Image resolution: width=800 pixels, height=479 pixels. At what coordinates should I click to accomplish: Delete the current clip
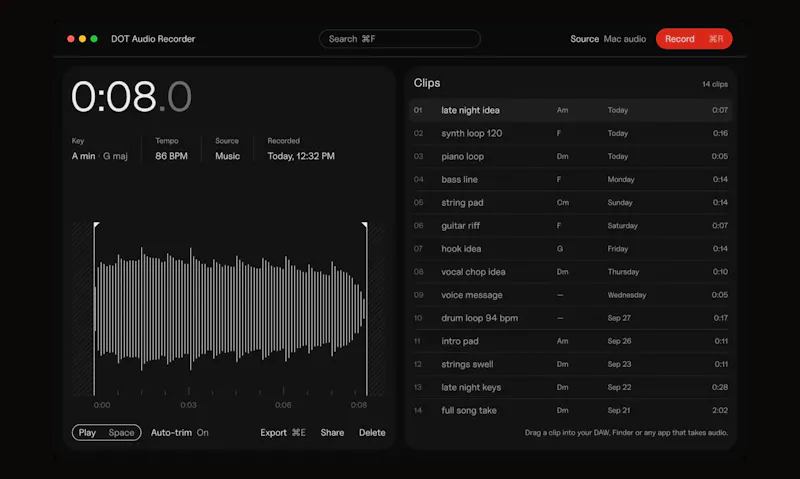[372, 433]
